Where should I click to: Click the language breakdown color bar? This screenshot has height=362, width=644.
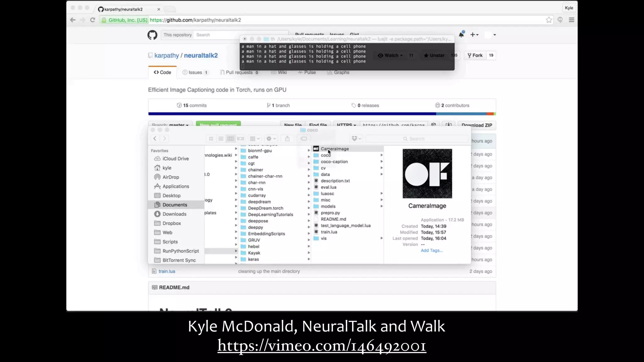pyautogui.click(x=322, y=114)
